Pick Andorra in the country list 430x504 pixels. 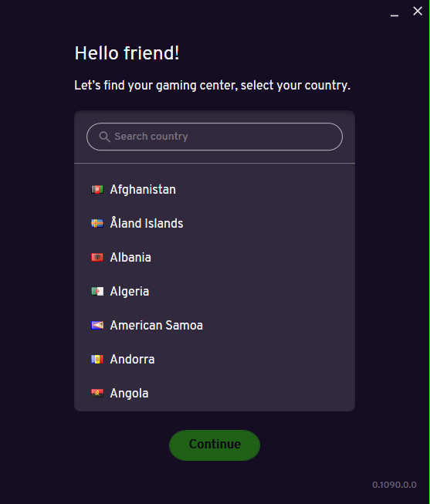click(215, 360)
